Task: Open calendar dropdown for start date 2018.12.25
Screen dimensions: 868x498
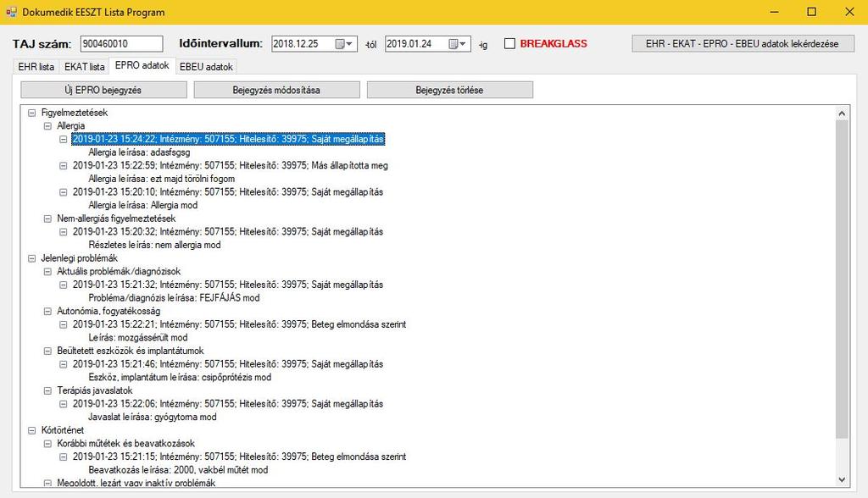Action: [x=344, y=44]
